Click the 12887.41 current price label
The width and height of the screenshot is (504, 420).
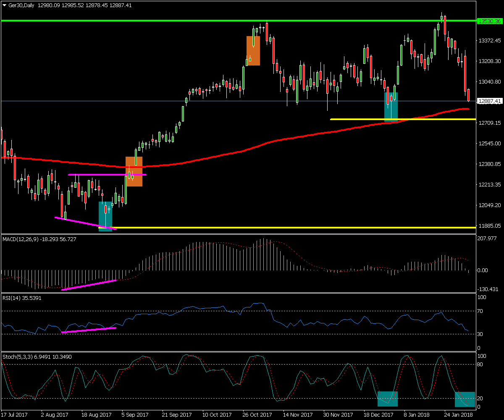[x=490, y=101]
